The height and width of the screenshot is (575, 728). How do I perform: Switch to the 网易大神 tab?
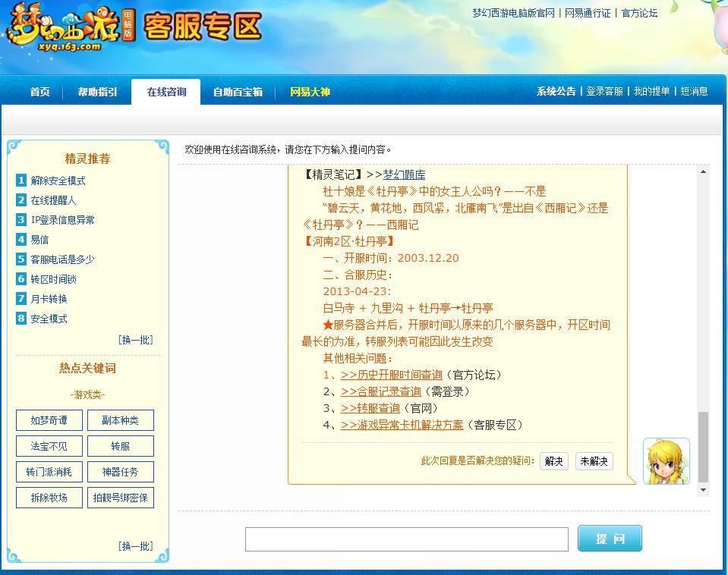(310, 92)
